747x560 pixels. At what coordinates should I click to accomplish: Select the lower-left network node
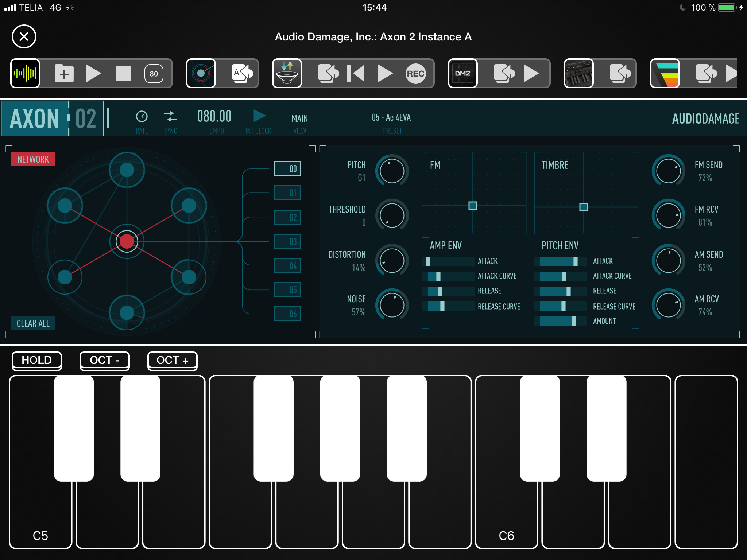point(65,277)
